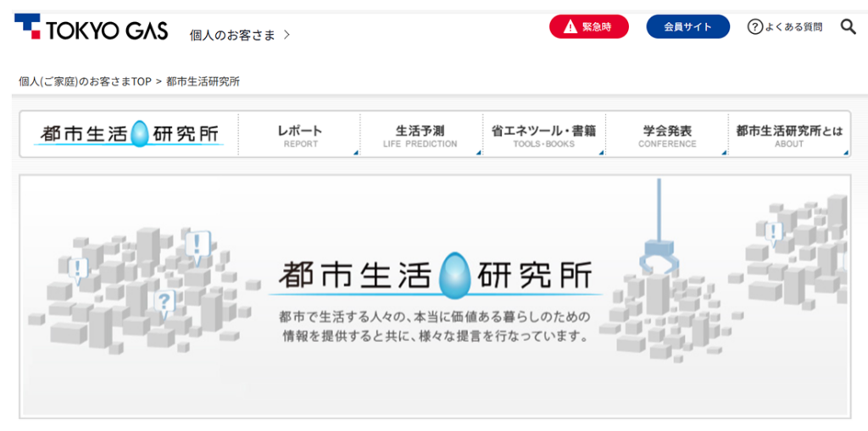Go to 個人(ご家庭)のお客さまTOP breadcrumb link
Viewport: 868px width, 431px height.
(x=85, y=81)
